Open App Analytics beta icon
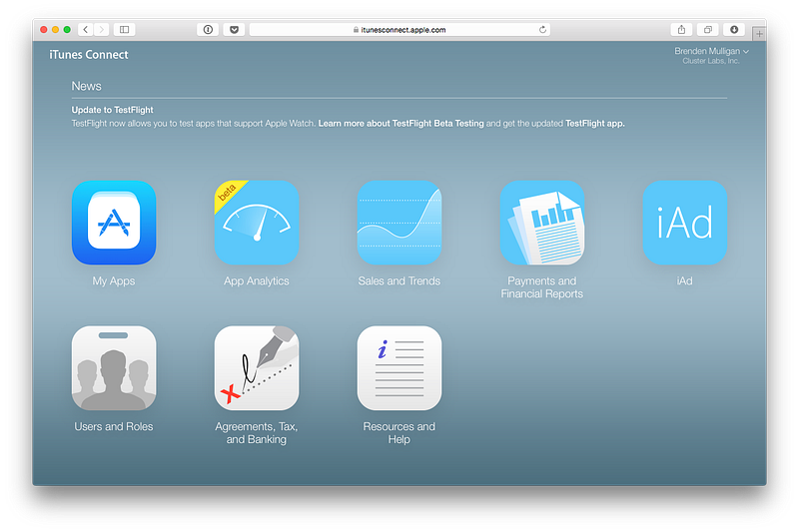 (x=257, y=223)
